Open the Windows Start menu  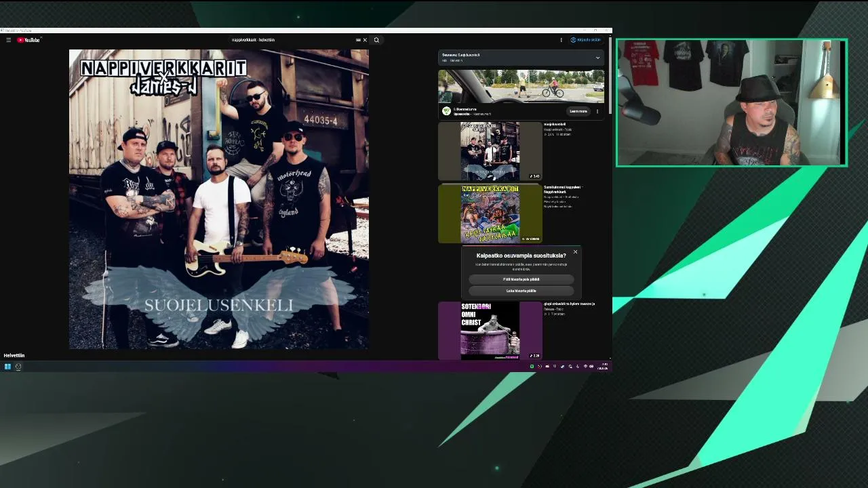point(7,367)
